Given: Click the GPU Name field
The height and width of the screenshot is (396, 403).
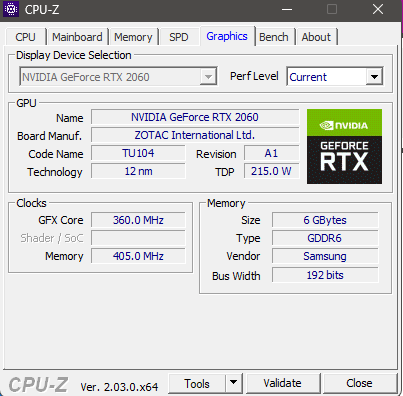Looking at the screenshot, I should click(195, 117).
